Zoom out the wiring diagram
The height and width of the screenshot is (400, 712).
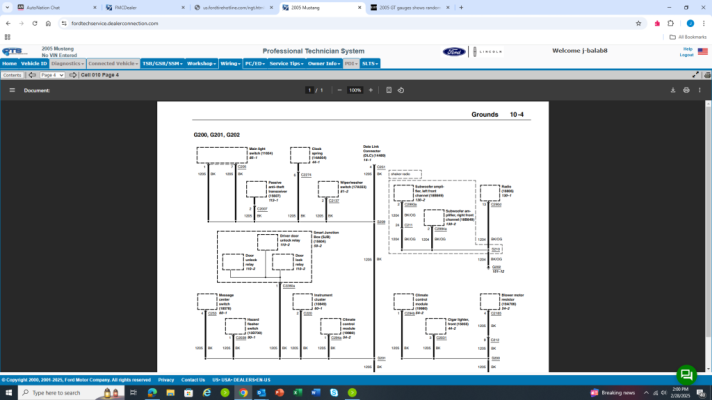[x=339, y=90]
